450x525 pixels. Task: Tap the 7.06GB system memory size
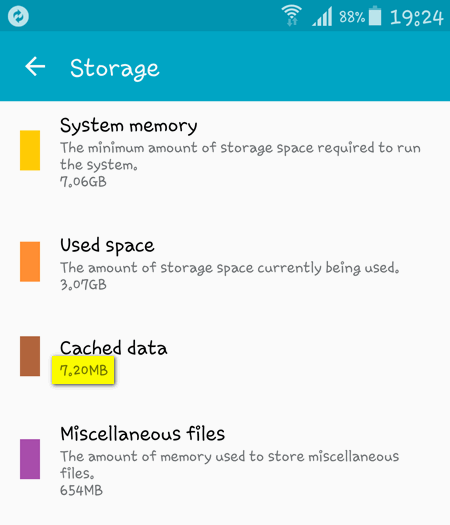(x=83, y=182)
